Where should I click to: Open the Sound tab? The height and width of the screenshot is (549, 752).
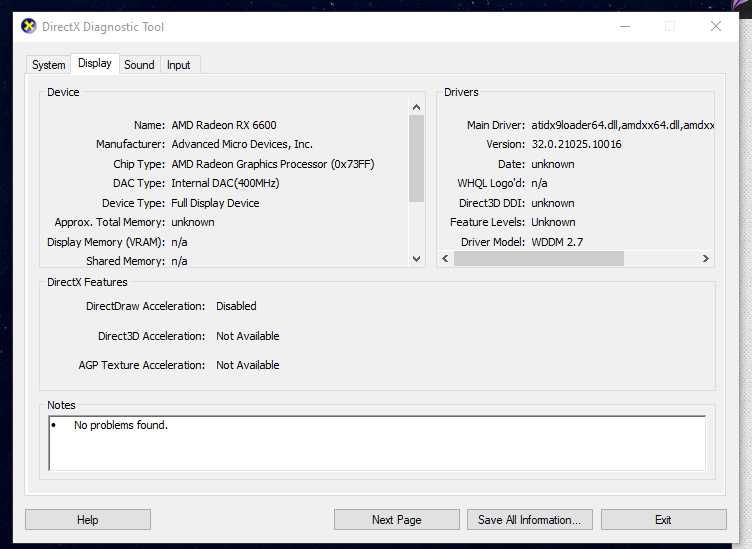[139, 65]
